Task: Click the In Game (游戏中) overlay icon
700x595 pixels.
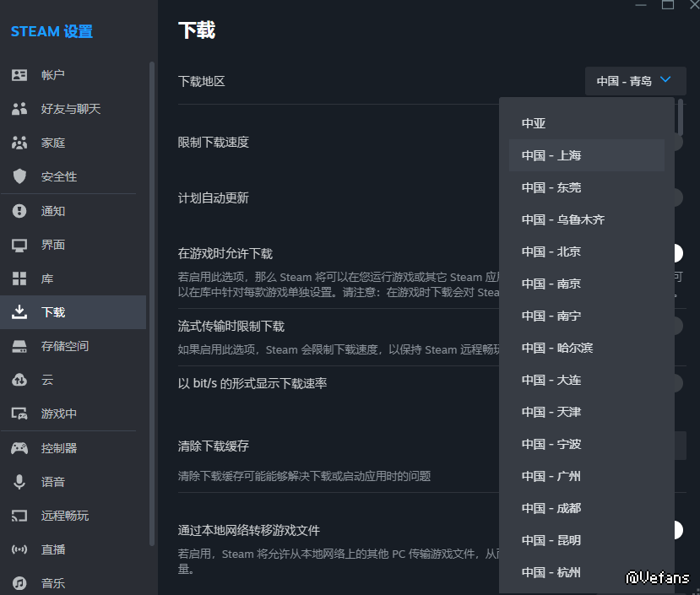Action: pos(19,414)
